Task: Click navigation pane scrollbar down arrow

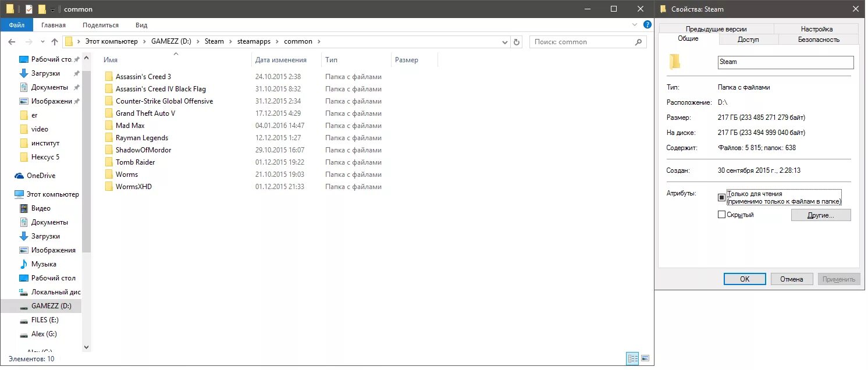Action: (x=87, y=347)
